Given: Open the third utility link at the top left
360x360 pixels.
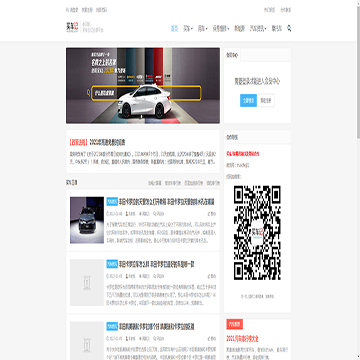Looking at the screenshot, I should (x=101, y=10).
